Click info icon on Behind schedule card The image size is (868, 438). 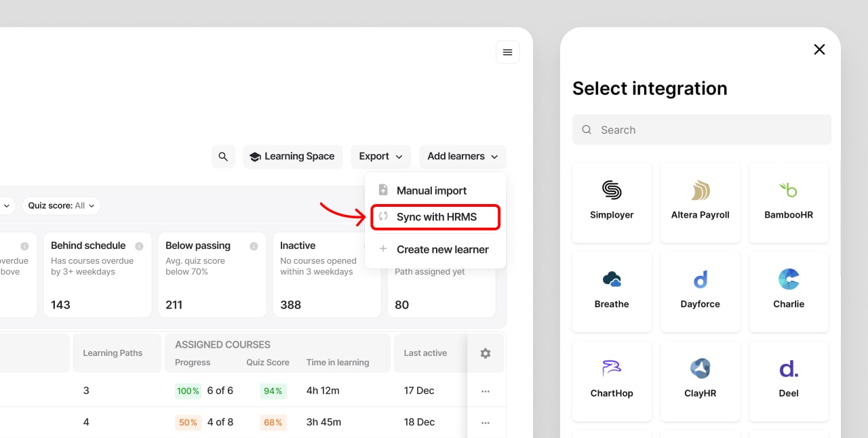tap(139, 246)
